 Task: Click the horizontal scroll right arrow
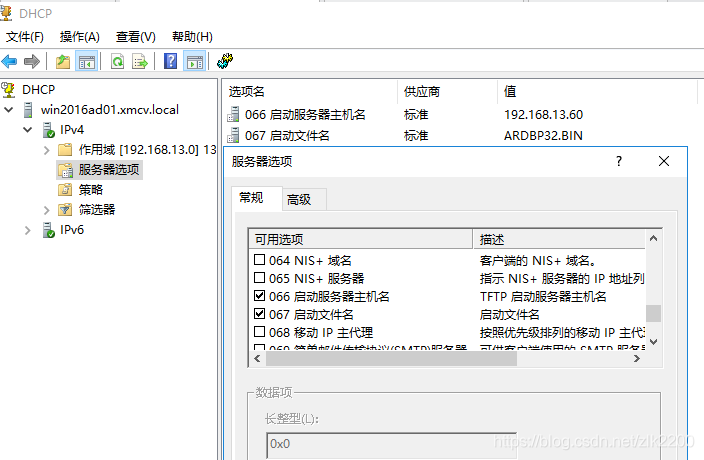(x=637, y=358)
